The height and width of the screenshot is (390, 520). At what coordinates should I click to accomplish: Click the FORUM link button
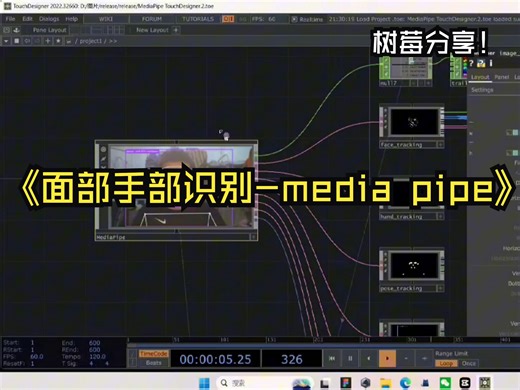point(152,19)
